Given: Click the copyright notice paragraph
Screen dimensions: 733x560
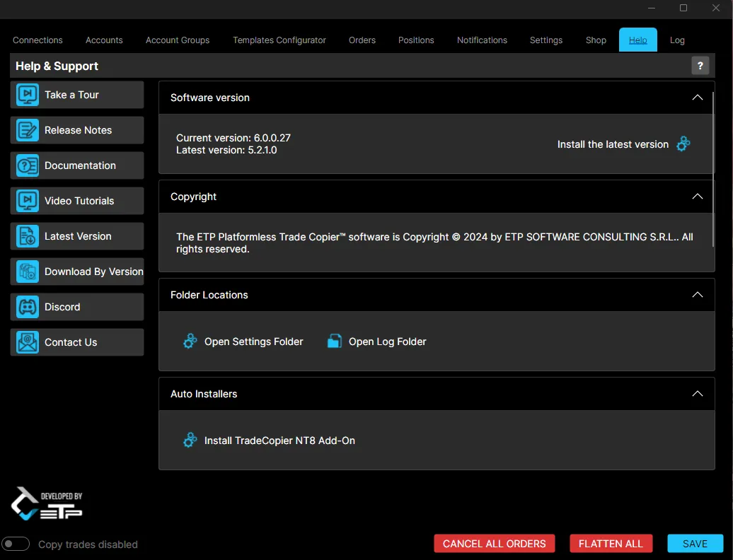Looking at the screenshot, I should click(x=434, y=243).
